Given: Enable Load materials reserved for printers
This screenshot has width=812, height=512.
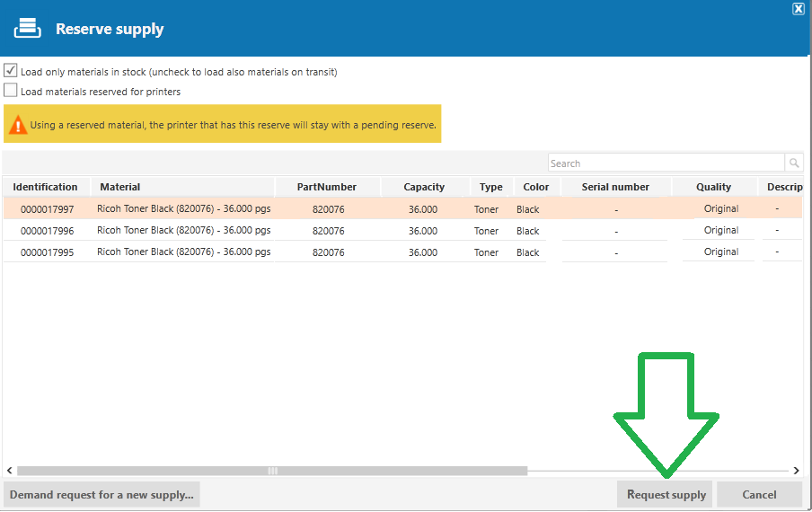Looking at the screenshot, I should point(11,90).
